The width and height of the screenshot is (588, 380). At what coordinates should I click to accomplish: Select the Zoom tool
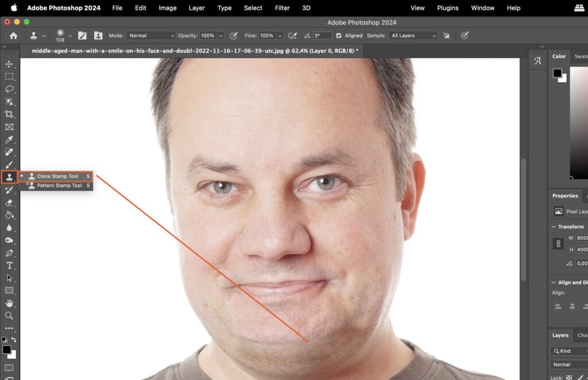point(9,316)
